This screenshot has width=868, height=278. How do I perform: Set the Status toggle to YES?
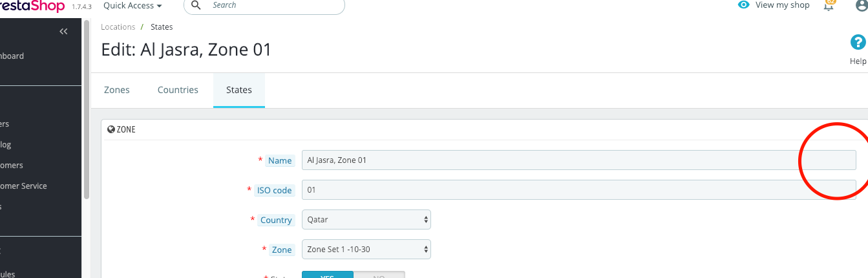tap(328, 275)
